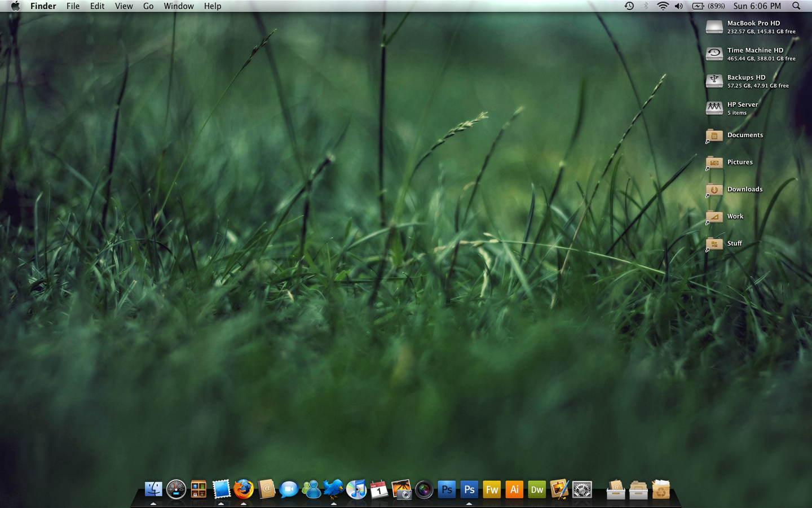This screenshot has height=508, width=812.
Task: Launch Adobe Illustrator from the dock
Action: 514,489
